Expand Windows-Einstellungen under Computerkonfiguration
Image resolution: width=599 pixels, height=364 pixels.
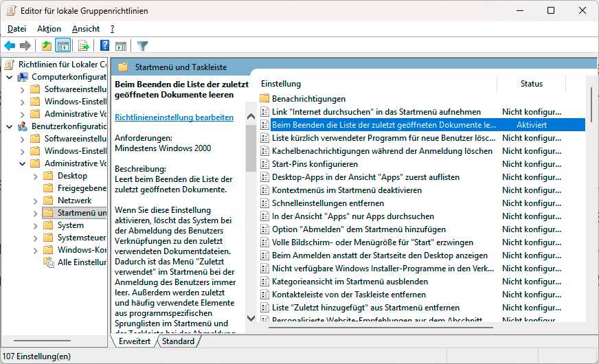(22, 102)
